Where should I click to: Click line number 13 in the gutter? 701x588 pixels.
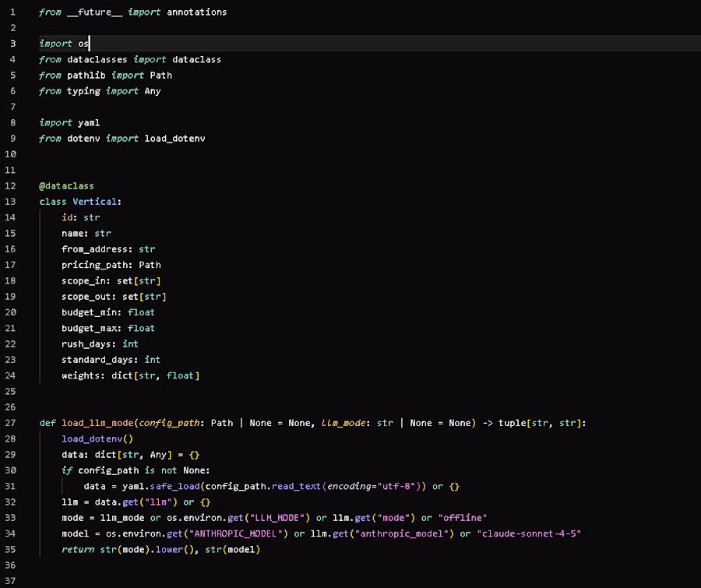click(10, 202)
